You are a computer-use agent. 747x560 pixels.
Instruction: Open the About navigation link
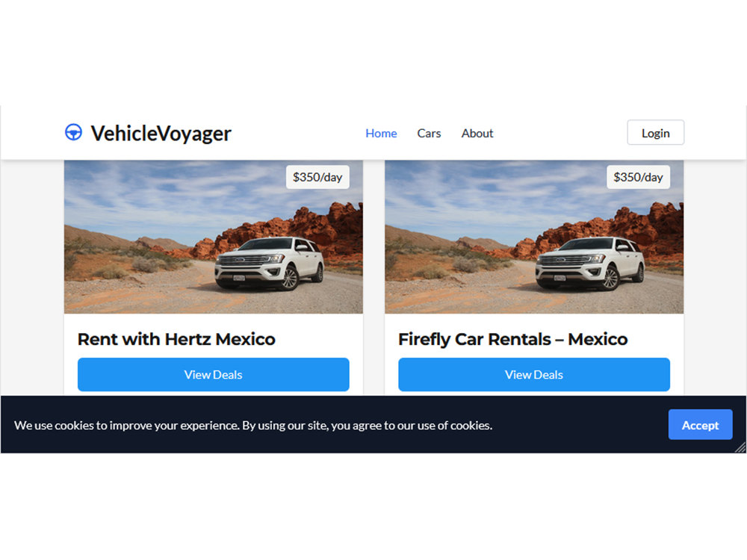tap(477, 134)
